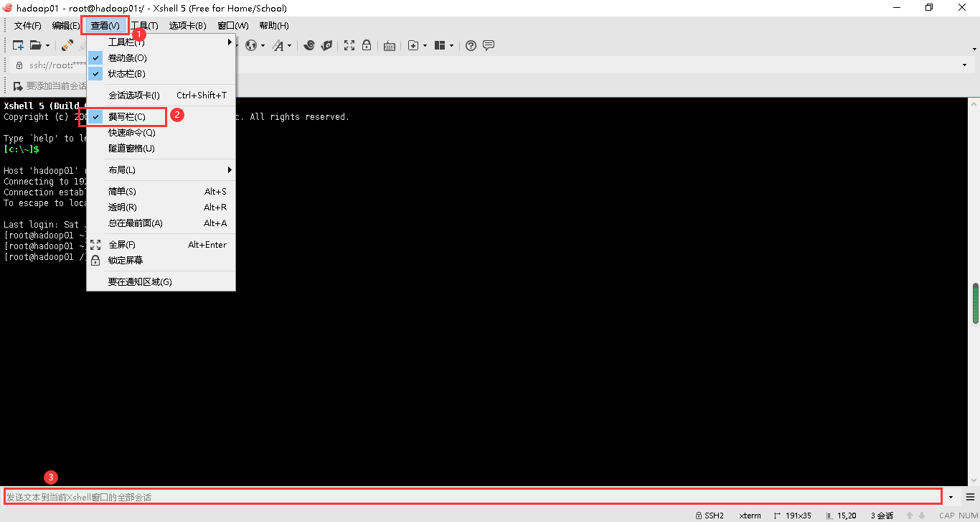The height and width of the screenshot is (522, 980).
Task: Toggle 总在最前面(A) always-on-top option
Action: (161, 223)
